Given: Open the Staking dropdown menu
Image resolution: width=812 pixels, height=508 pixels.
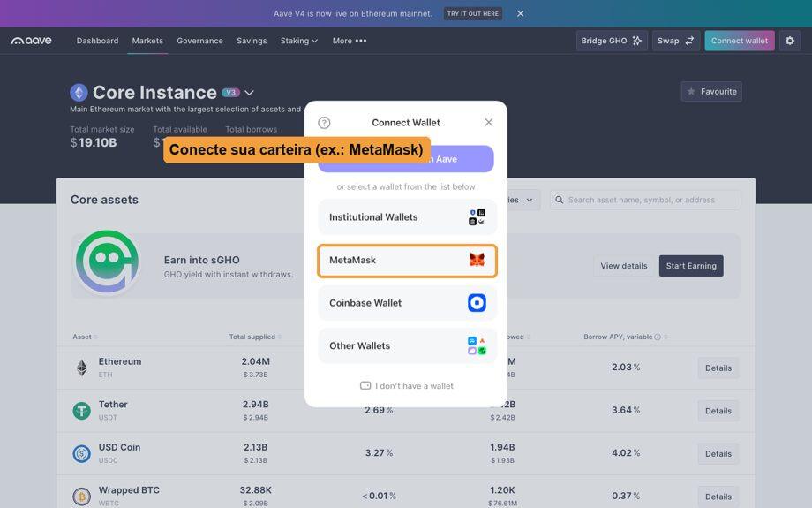Looking at the screenshot, I should click(299, 41).
